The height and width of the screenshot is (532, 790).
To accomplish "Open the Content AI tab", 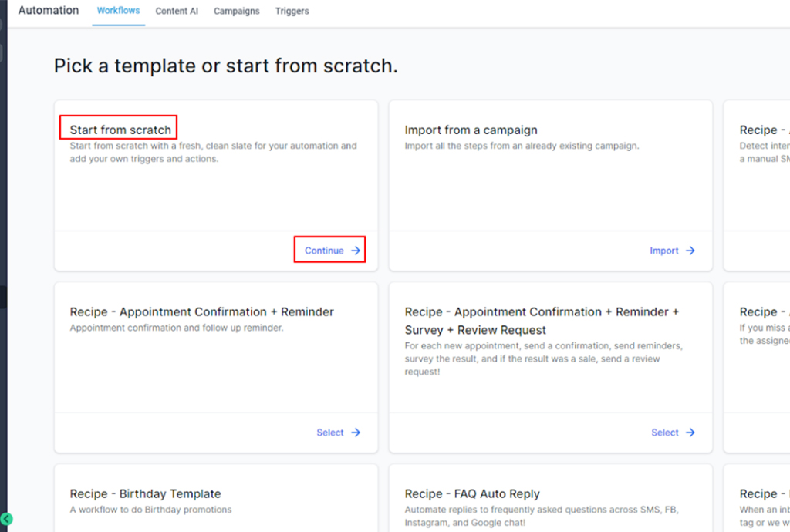I will 177,12.
